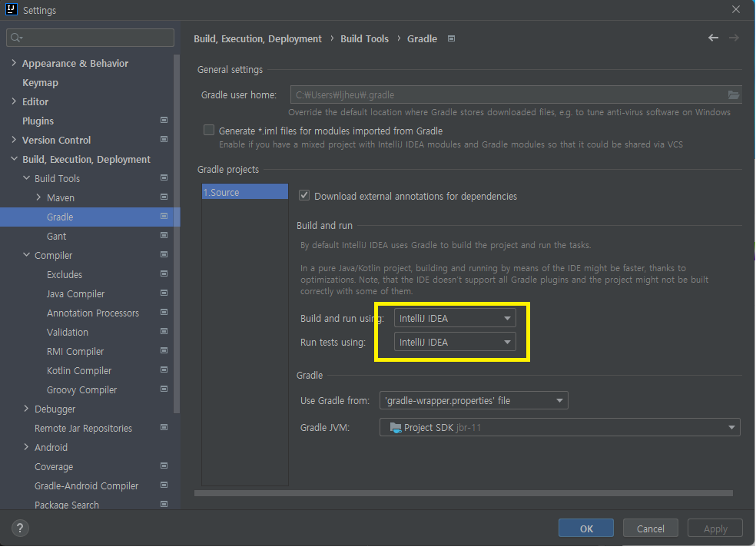Viewport: 756px width, 550px height.
Task: Click the project-settings icon beside Remote Jar Repositories
Action: pyautogui.click(x=164, y=428)
